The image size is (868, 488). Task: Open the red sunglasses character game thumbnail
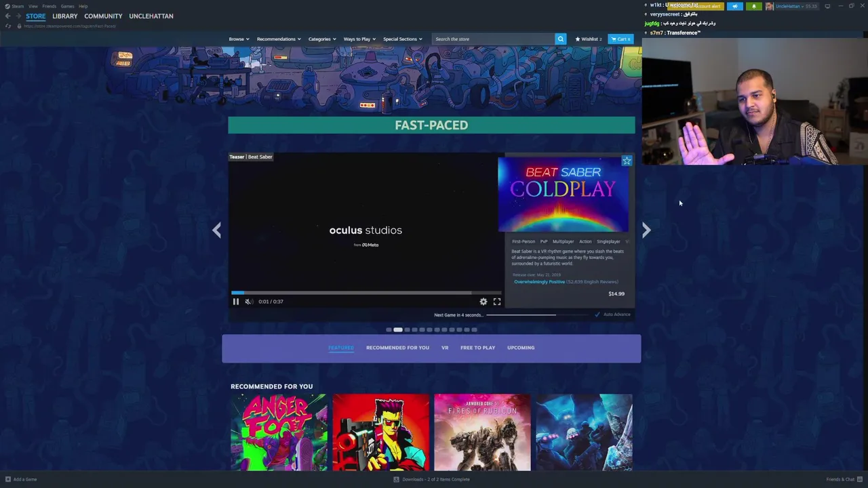380,432
